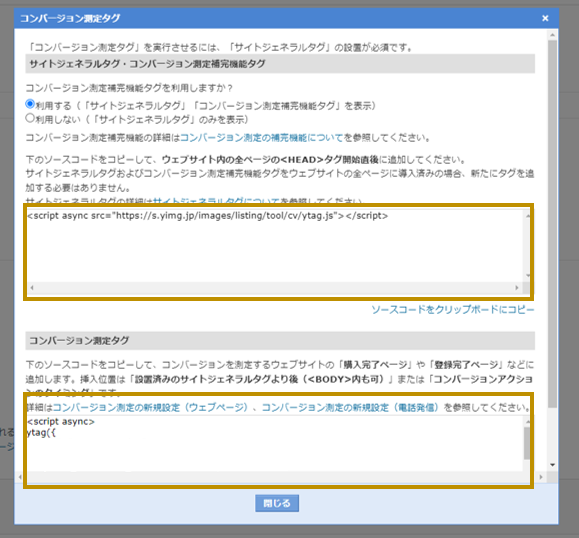
Task: Close the conversion tag dialog with X
Action: (x=545, y=18)
